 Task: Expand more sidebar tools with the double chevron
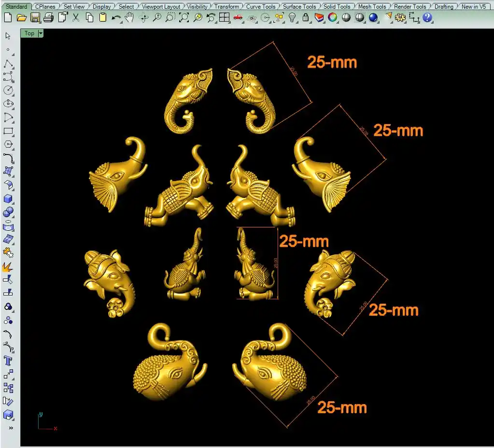(x=11, y=428)
